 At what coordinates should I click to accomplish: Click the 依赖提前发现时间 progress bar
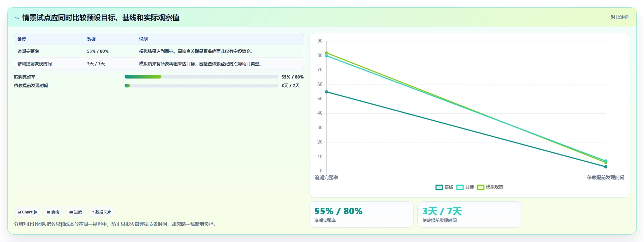pyautogui.click(x=201, y=86)
